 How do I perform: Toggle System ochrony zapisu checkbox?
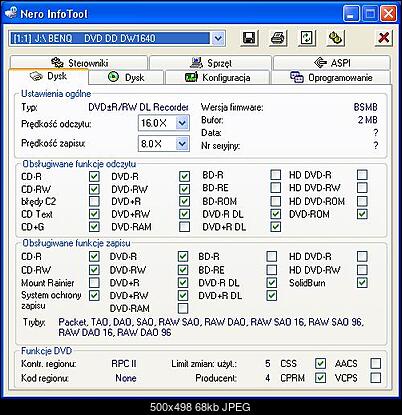pyautogui.click(x=94, y=295)
